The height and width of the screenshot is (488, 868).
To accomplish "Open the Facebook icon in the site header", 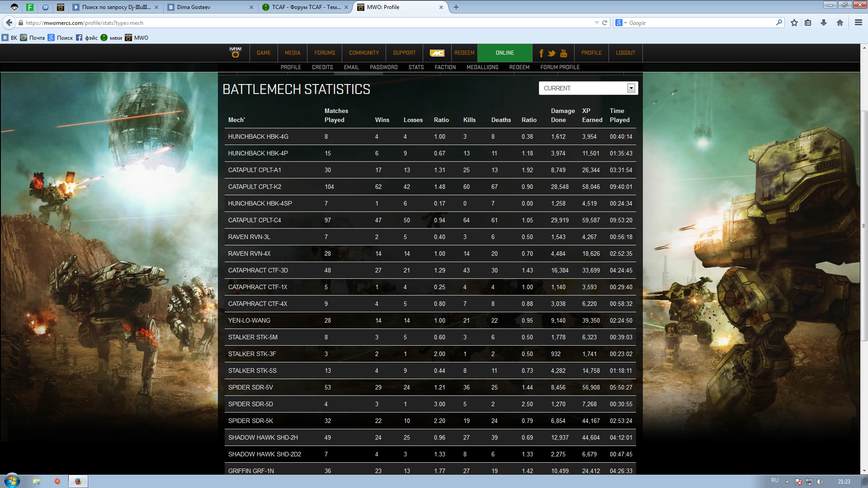I will pos(541,53).
